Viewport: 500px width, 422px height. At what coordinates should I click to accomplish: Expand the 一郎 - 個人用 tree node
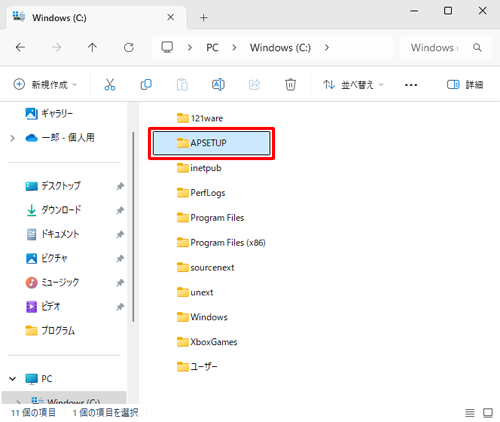(x=12, y=138)
